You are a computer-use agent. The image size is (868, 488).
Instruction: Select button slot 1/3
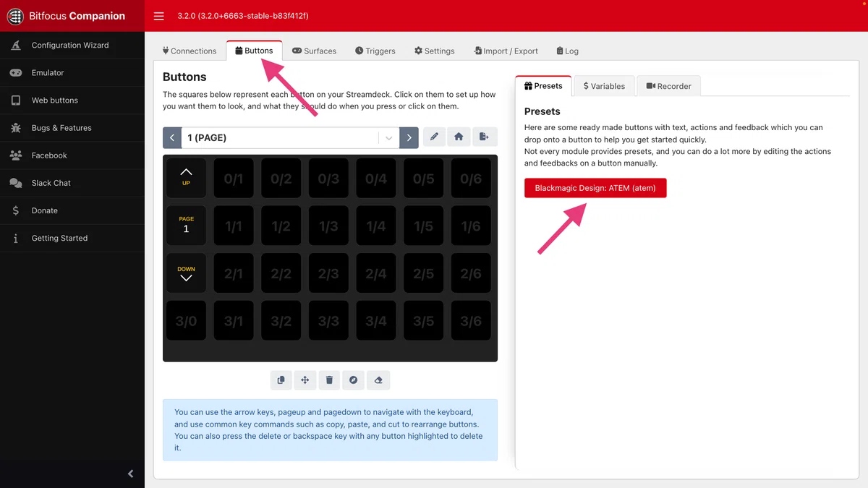pos(328,225)
